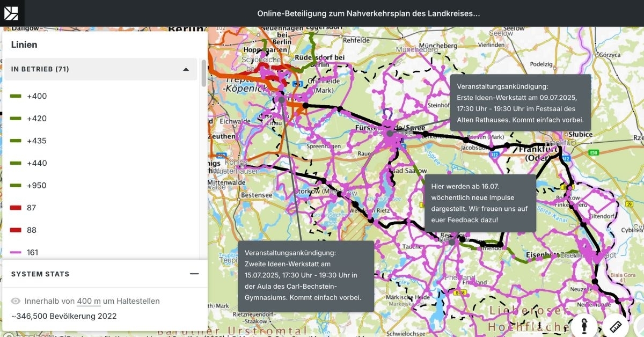Toggle line +400 in the list
644x337 pixels.
36,96
